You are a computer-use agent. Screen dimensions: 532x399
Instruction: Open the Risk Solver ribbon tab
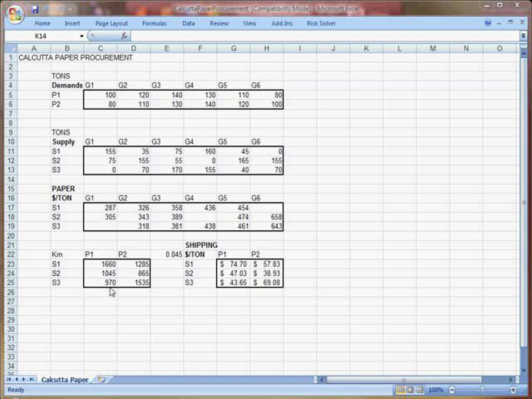coord(321,23)
